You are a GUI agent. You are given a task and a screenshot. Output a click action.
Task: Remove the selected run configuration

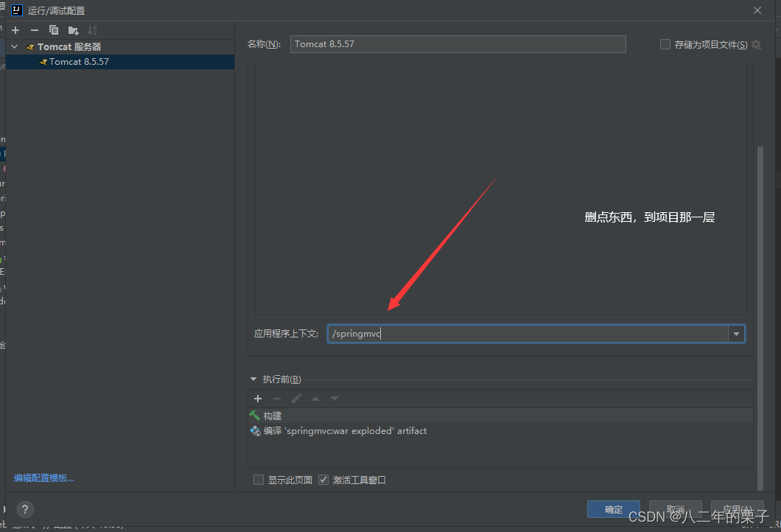click(x=35, y=30)
